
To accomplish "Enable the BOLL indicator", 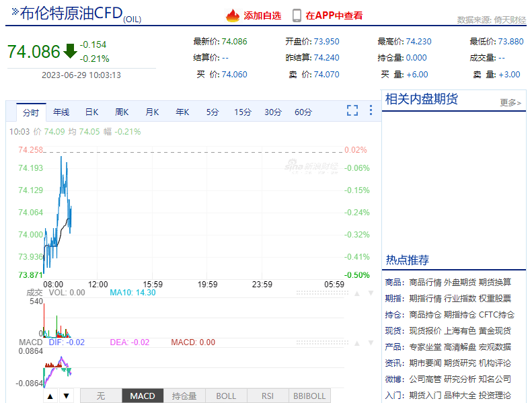I will click(x=226, y=396).
